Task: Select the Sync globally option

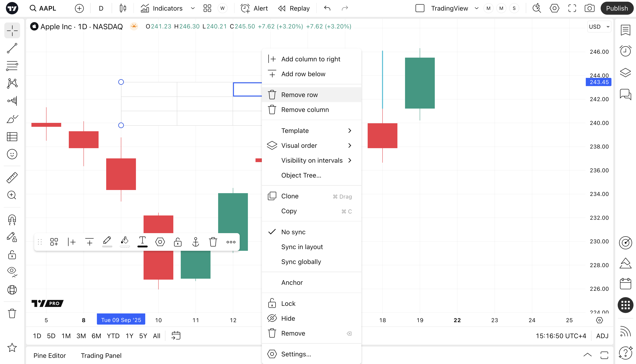Action: point(301,262)
